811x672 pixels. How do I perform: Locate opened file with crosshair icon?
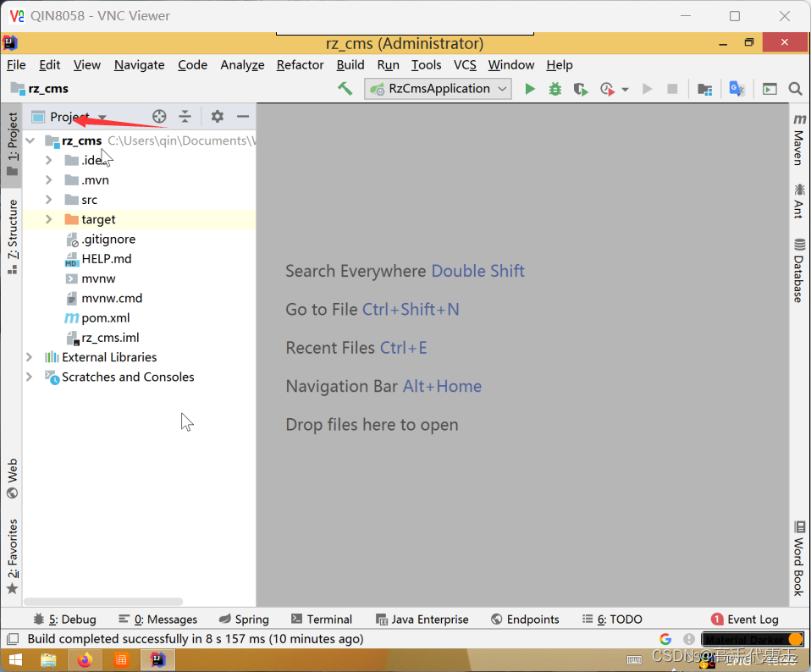[159, 117]
